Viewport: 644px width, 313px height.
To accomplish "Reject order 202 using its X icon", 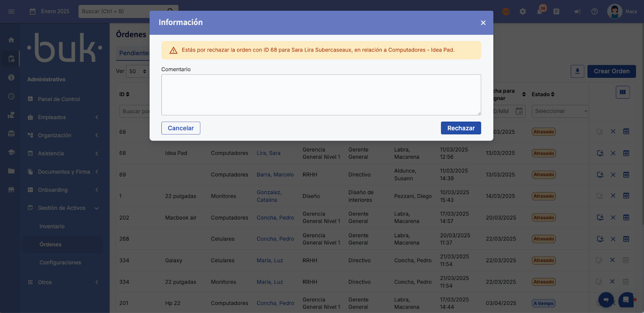I will click(613, 218).
